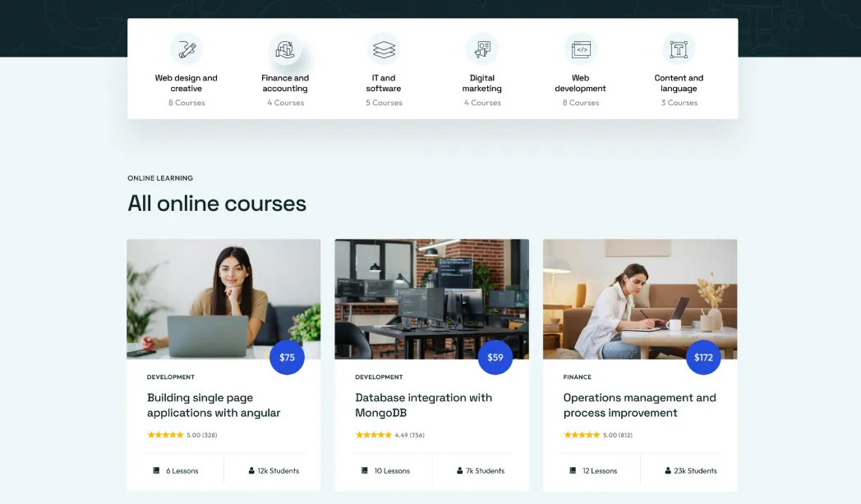This screenshot has height=504, width=861.
Task: Click the $172 price badge
Action: pos(703,358)
